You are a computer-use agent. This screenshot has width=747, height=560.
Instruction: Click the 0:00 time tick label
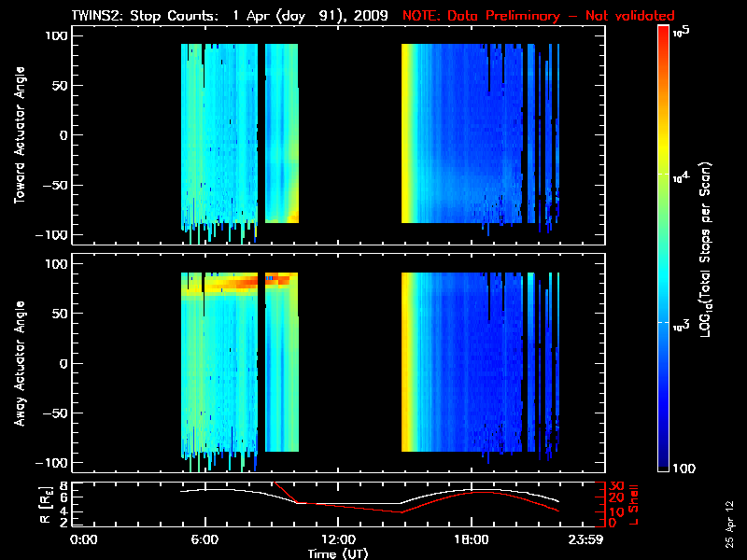pyautogui.click(x=84, y=540)
